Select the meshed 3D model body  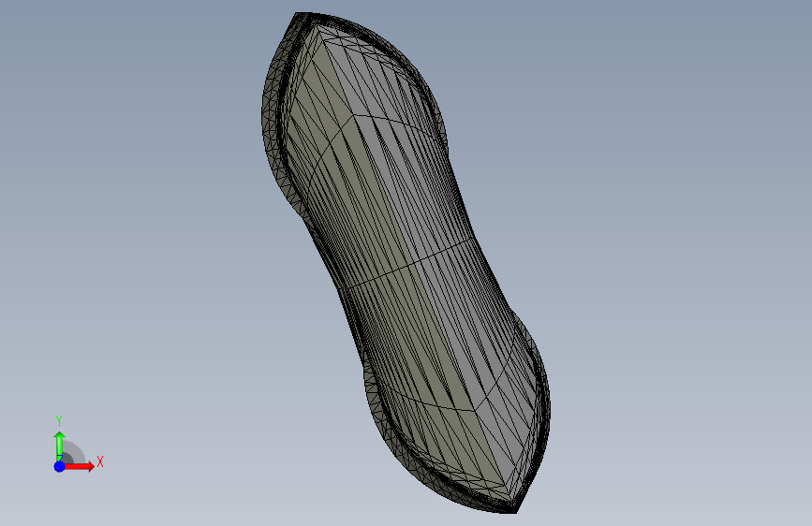click(406, 262)
